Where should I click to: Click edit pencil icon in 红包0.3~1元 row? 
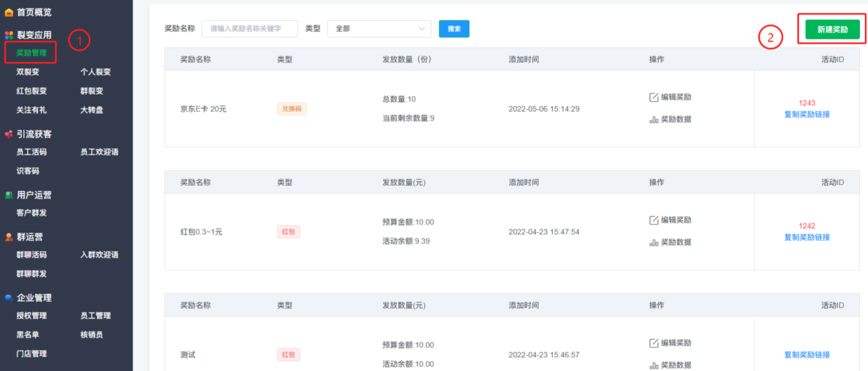[654, 220]
